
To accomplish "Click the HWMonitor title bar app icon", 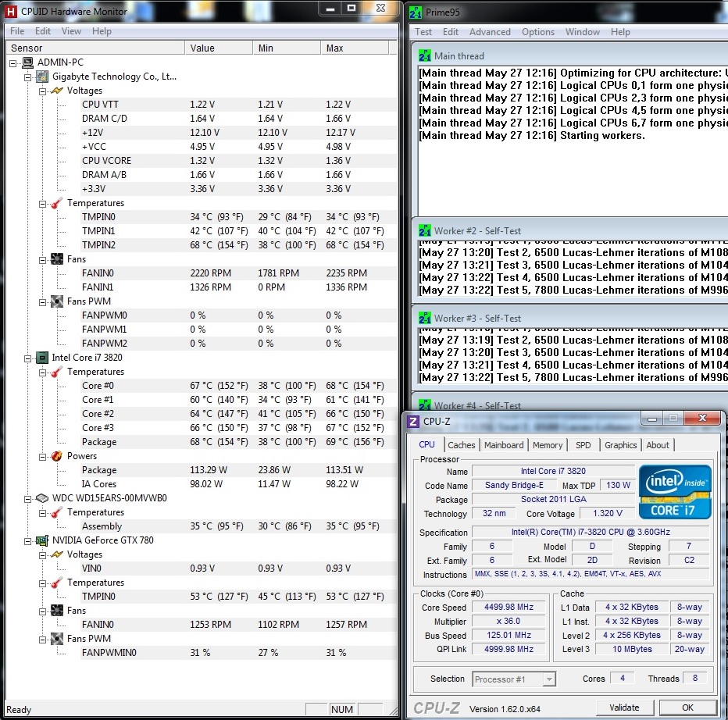I will (x=11, y=11).
